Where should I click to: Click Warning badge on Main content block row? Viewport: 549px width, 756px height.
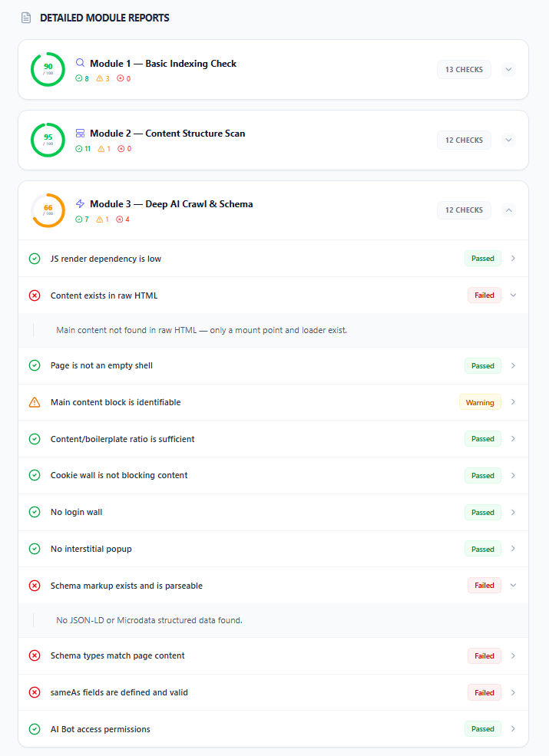click(x=480, y=402)
